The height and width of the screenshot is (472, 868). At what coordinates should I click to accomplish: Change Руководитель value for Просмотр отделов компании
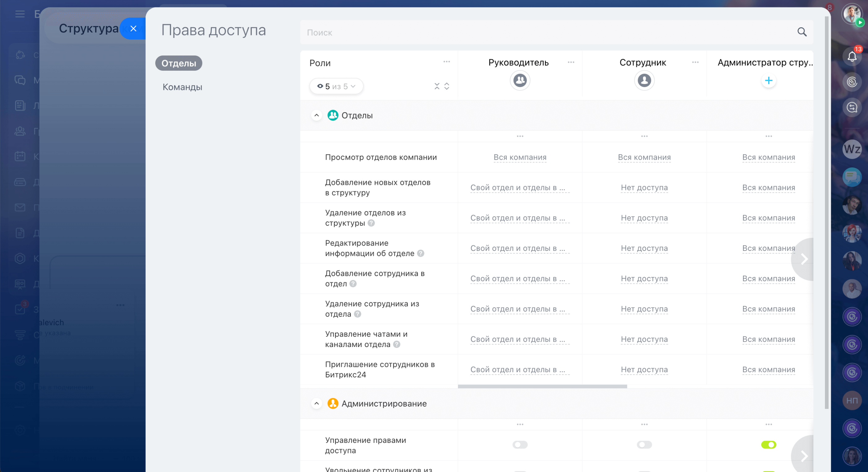point(520,157)
